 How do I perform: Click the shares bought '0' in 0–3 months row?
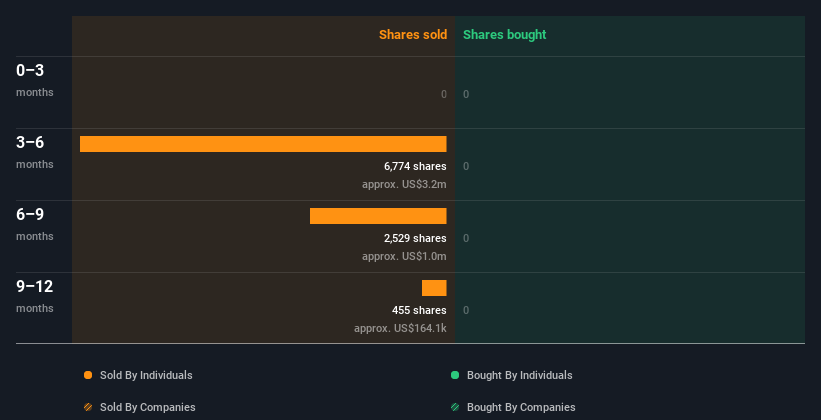click(466, 94)
